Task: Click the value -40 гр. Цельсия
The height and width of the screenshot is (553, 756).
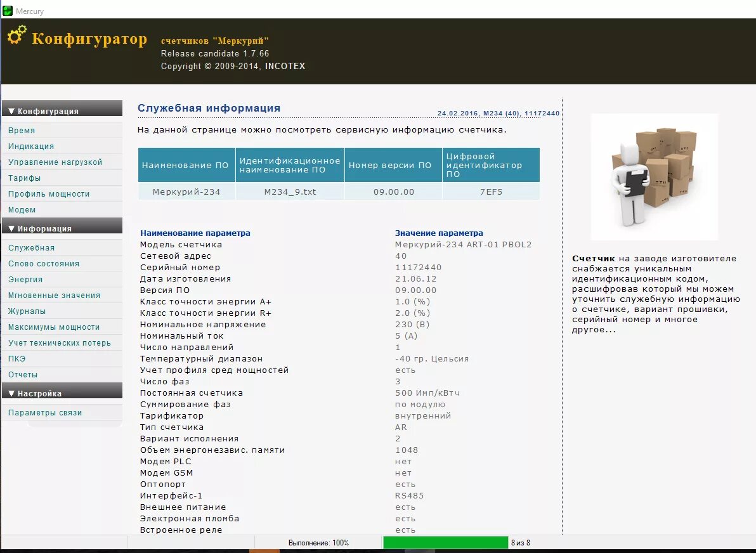Action: (x=432, y=359)
